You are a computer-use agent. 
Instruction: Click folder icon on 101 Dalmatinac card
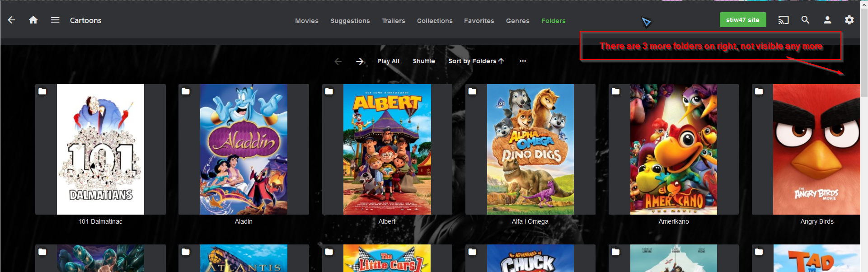coord(42,91)
